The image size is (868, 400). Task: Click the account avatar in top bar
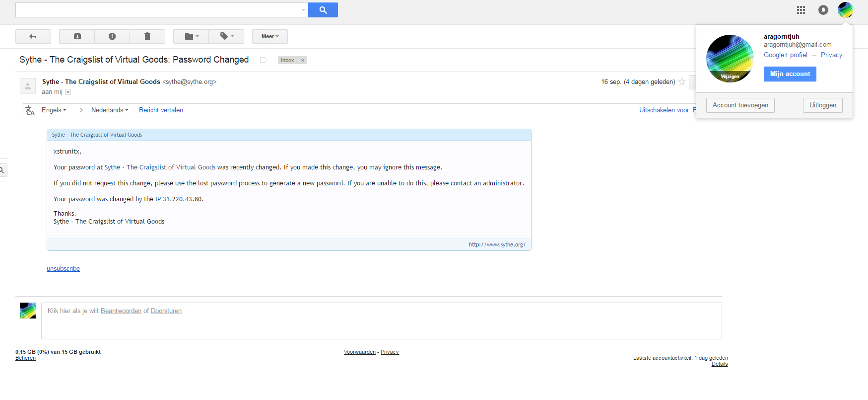click(x=845, y=10)
